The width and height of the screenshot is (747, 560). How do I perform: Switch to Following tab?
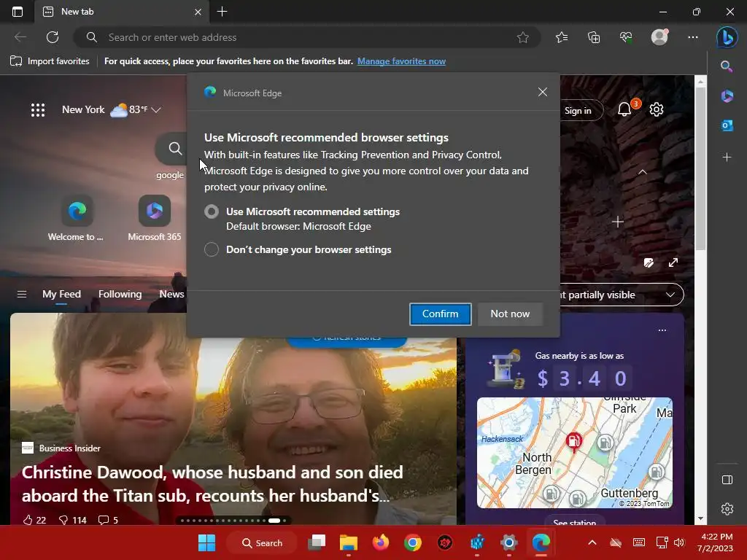pyautogui.click(x=120, y=295)
